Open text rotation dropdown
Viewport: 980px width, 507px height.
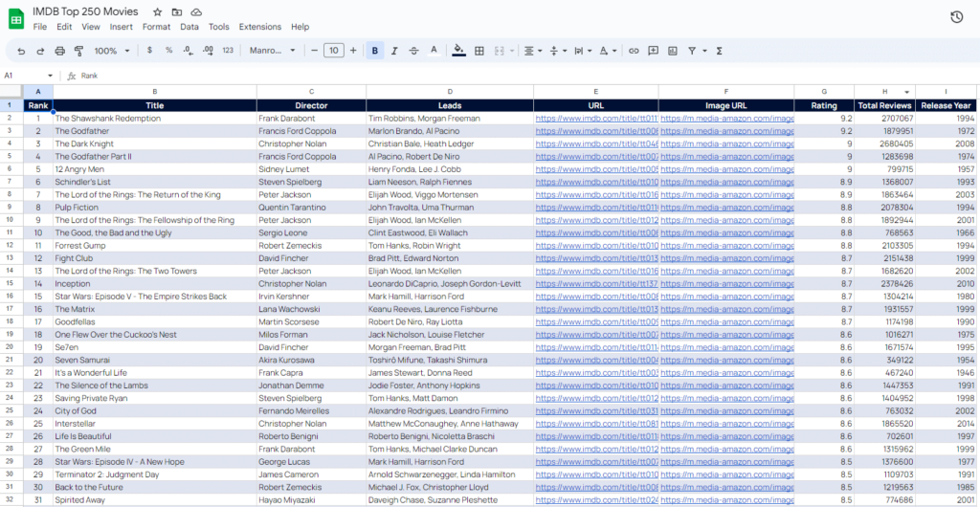click(608, 51)
